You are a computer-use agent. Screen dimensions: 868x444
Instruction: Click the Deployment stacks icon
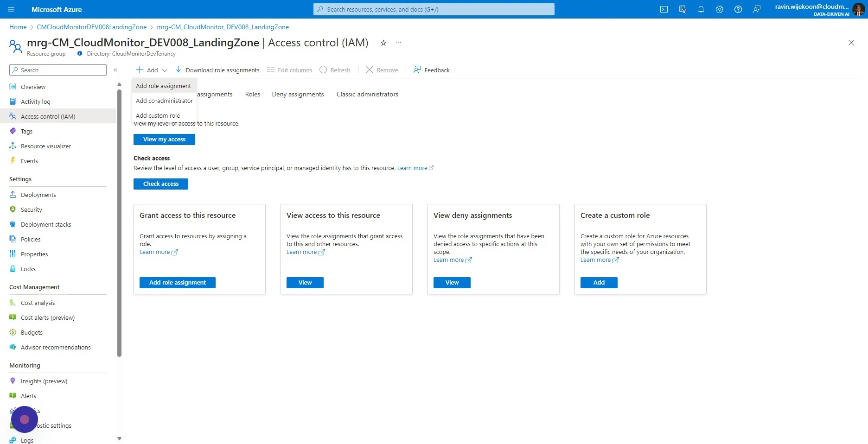(x=13, y=224)
